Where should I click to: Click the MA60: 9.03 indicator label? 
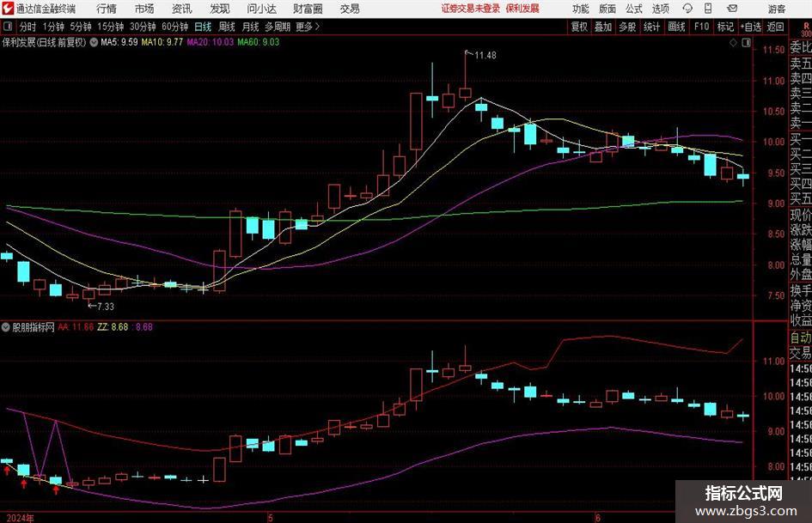tap(259, 42)
